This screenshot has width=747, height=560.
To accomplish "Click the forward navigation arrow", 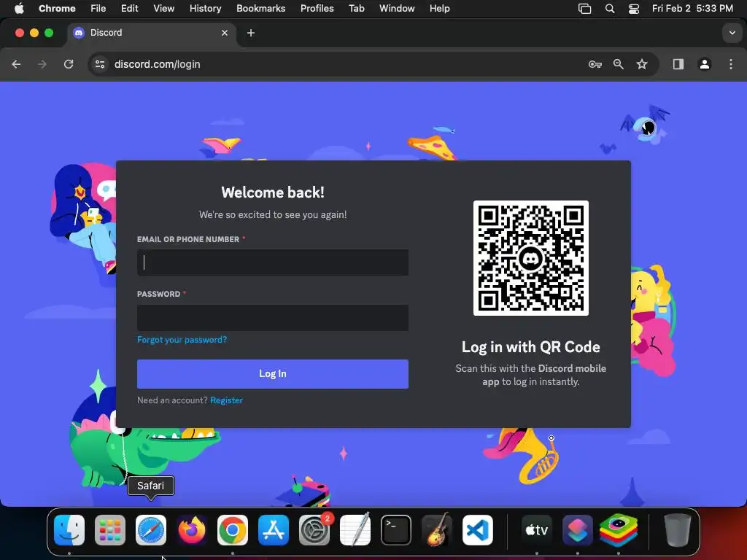I will 42,64.
